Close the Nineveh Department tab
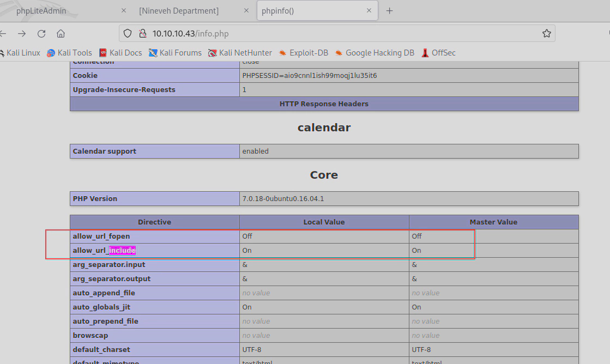 (x=246, y=11)
